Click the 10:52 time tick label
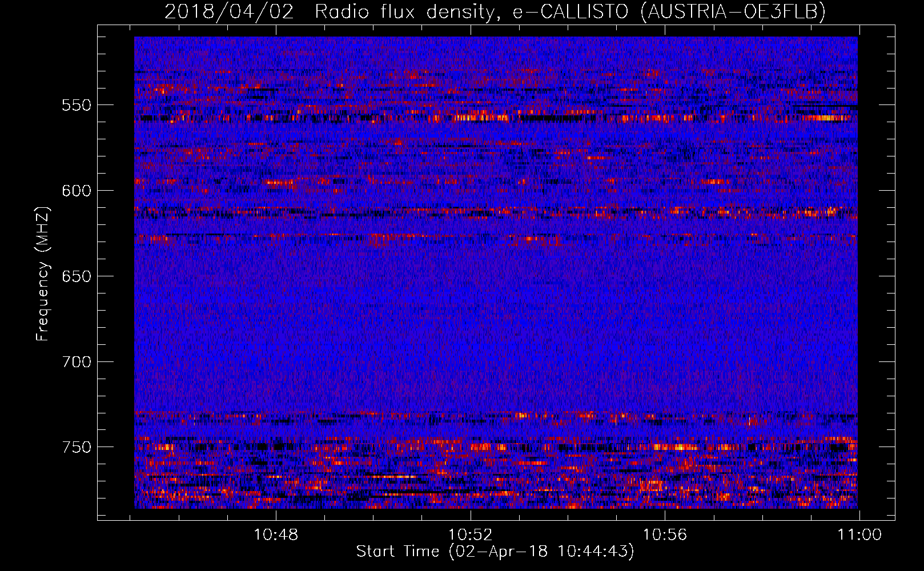This screenshot has height=571, width=924. click(471, 535)
